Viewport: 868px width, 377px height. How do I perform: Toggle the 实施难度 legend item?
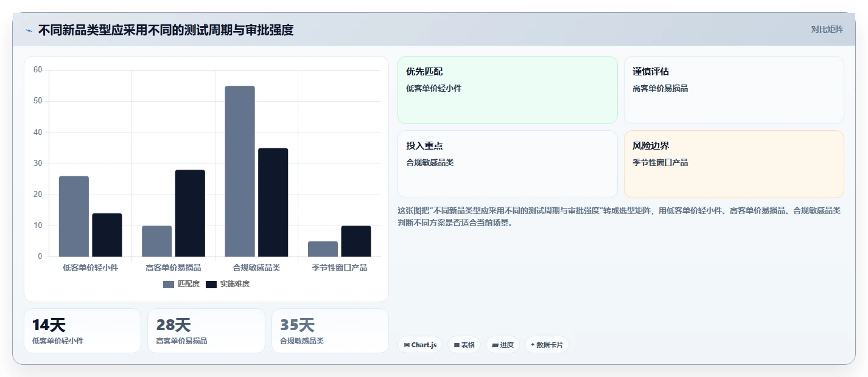point(228,284)
